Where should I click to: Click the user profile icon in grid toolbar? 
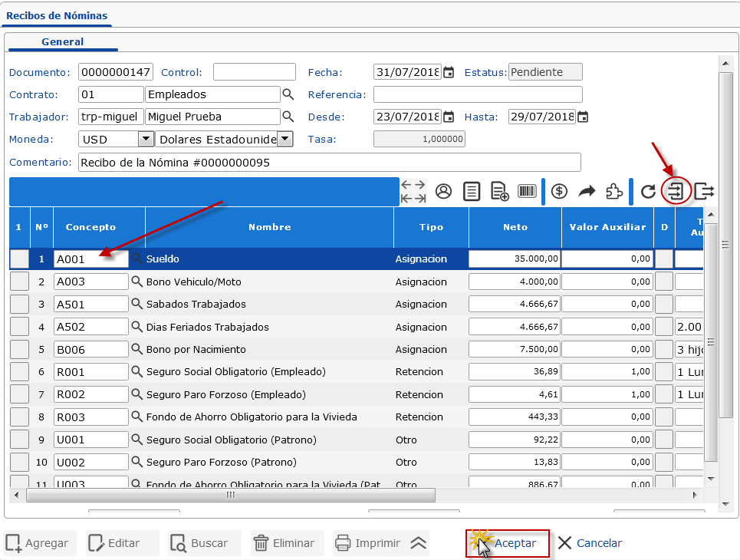[x=443, y=192]
